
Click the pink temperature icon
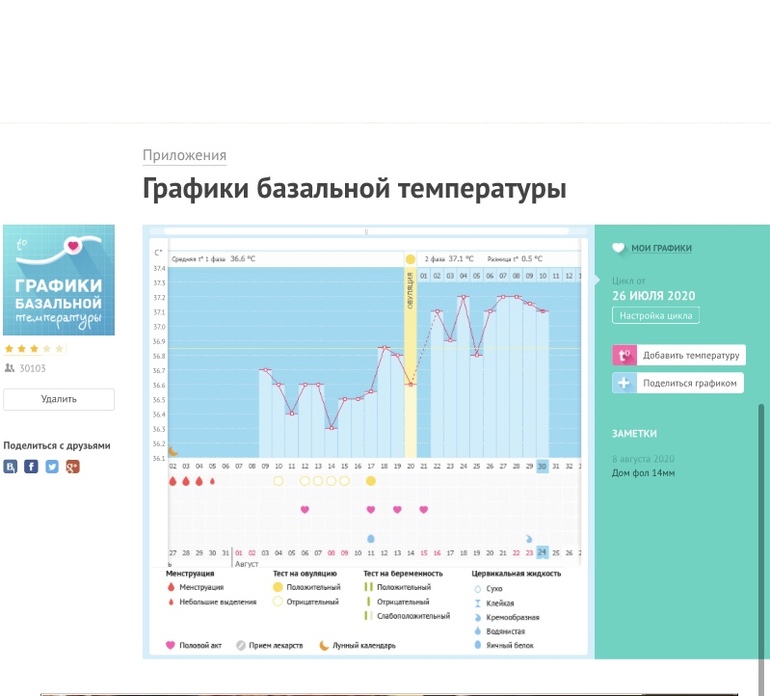point(623,355)
